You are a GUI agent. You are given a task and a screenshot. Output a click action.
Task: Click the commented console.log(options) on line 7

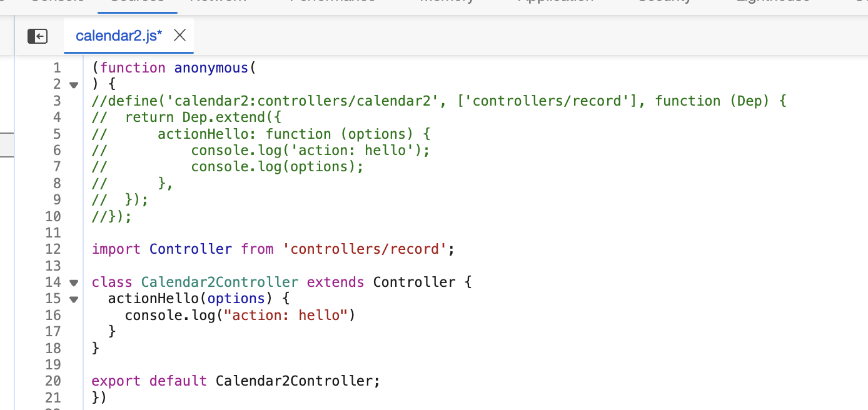(x=277, y=166)
